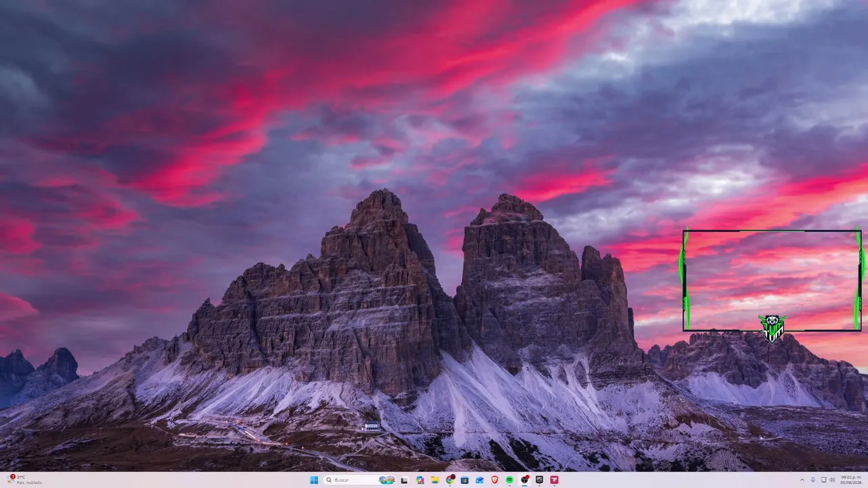Open the Windows Start menu
The image size is (868, 488).
(x=314, y=480)
